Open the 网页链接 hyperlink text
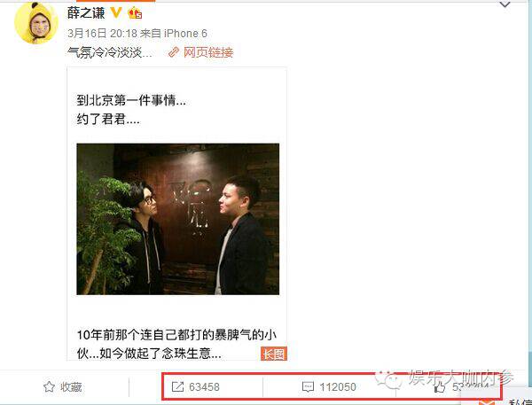Image resolution: width=532 pixels, height=405 pixels. click(208, 52)
